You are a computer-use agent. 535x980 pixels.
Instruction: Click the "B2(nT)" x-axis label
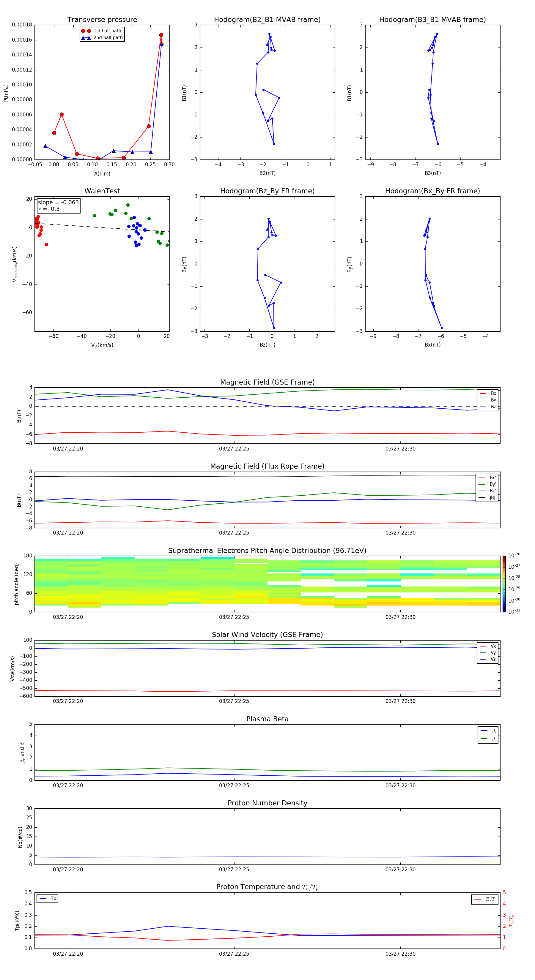pyautogui.click(x=267, y=173)
